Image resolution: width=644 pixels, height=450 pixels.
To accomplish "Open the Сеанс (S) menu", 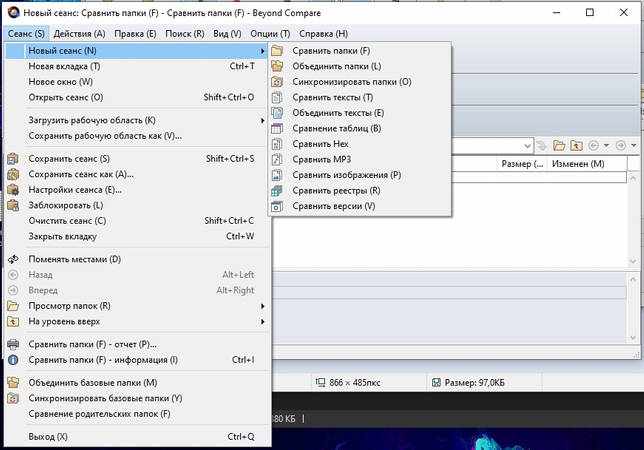I will [26, 34].
